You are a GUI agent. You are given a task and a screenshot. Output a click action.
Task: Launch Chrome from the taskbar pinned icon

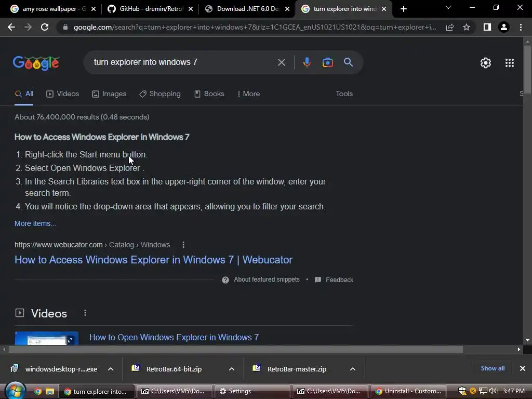pyautogui.click(x=37, y=392)
